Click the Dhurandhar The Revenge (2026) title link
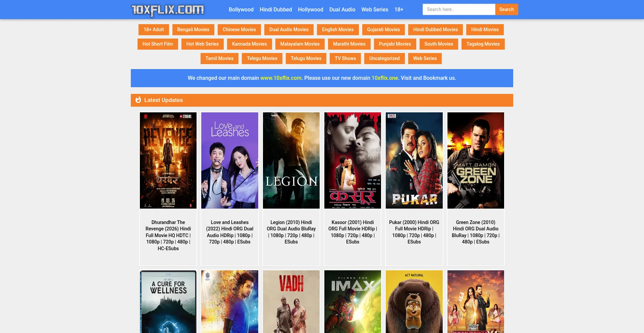This screenshot has height=333, width=644. pos(168,235)
